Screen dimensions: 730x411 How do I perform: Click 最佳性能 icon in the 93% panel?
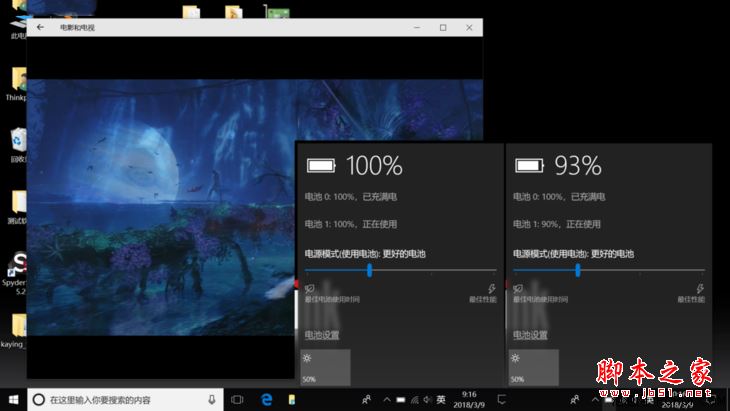700,289
